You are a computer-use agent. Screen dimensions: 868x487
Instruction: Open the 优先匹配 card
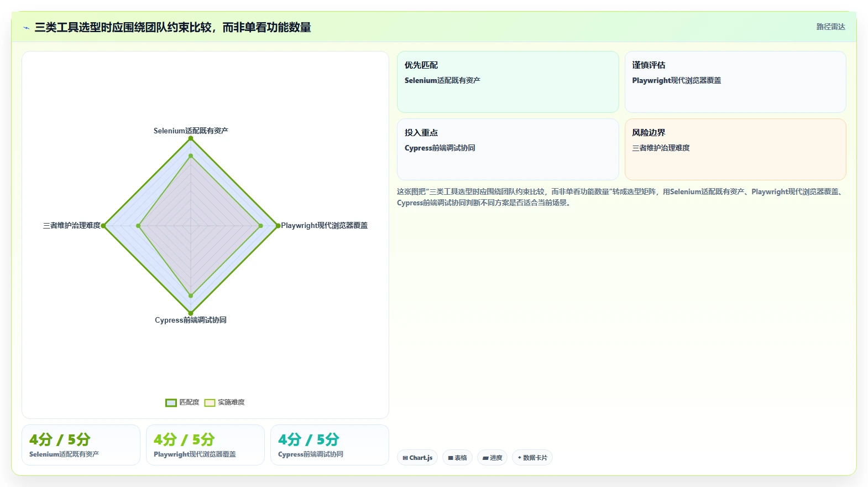click(508, 82)
